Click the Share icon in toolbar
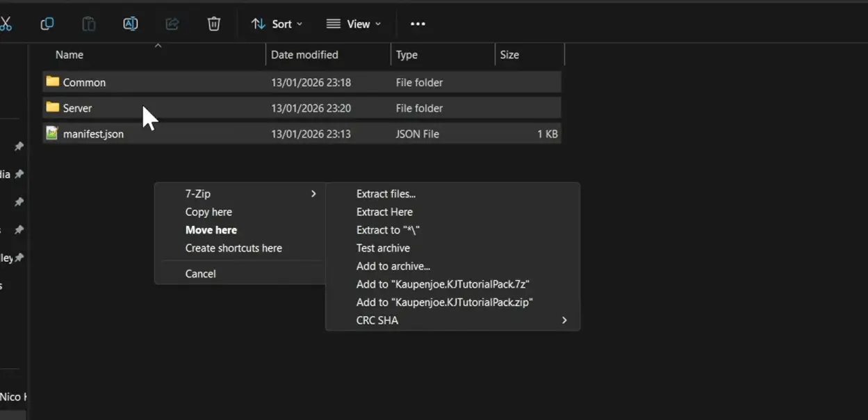This screenshot has height=420, width=868. (x=172, y=24)
